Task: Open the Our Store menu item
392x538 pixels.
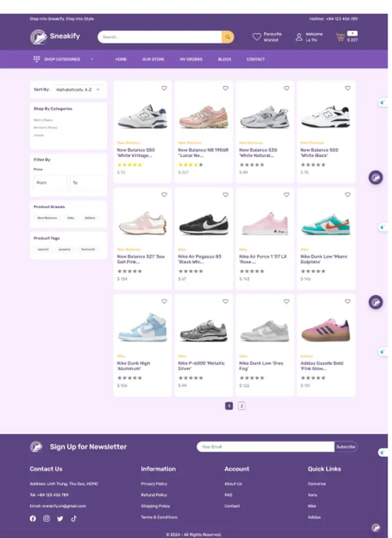Action: click(153, 59)
